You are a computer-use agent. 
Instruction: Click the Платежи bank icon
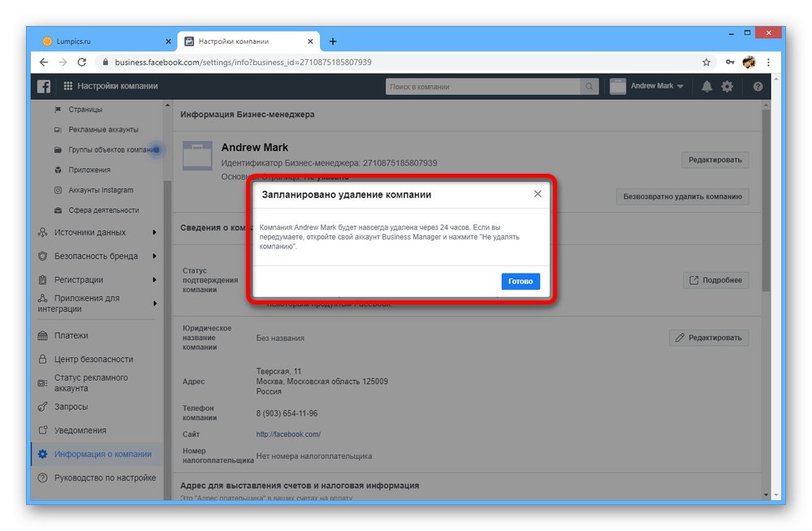(43, 335)
